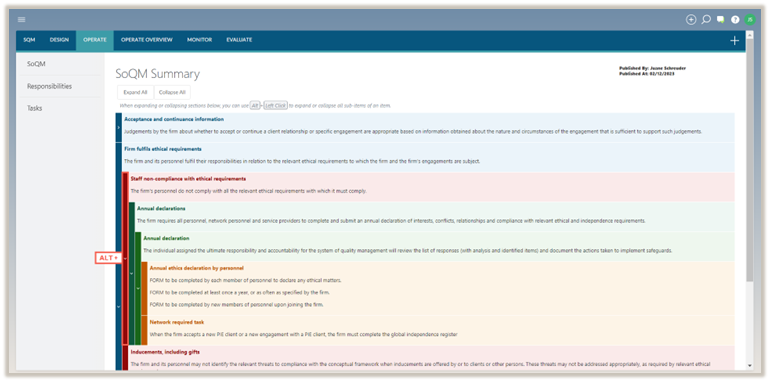770x382 pixels.
Task: Click the Acceptance and continuance information heading
Action: pos(174,119)
